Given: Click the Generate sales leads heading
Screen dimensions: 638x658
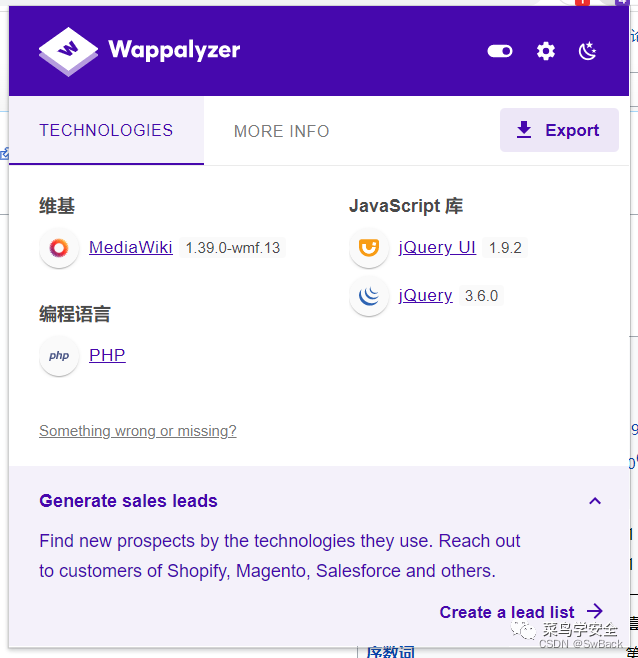Looking at the screenshot, I should coord(128,501).
